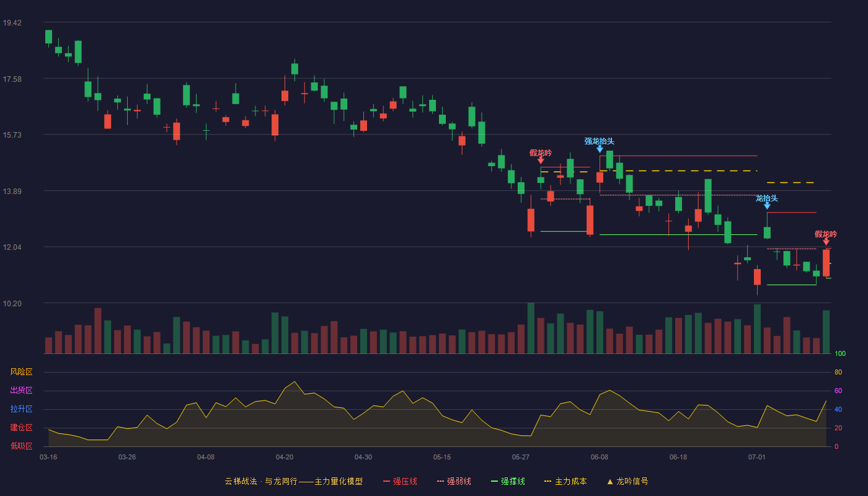The height and width of the screenshot is (496, 868).
Task: Click the 风险区 zone label
Action: tap(21, 372)
